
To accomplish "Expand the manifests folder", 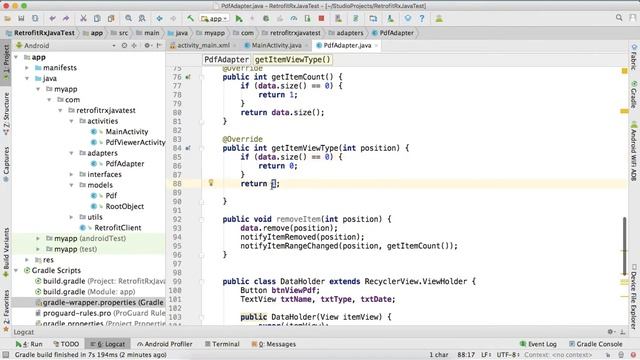I will point(27,68).
